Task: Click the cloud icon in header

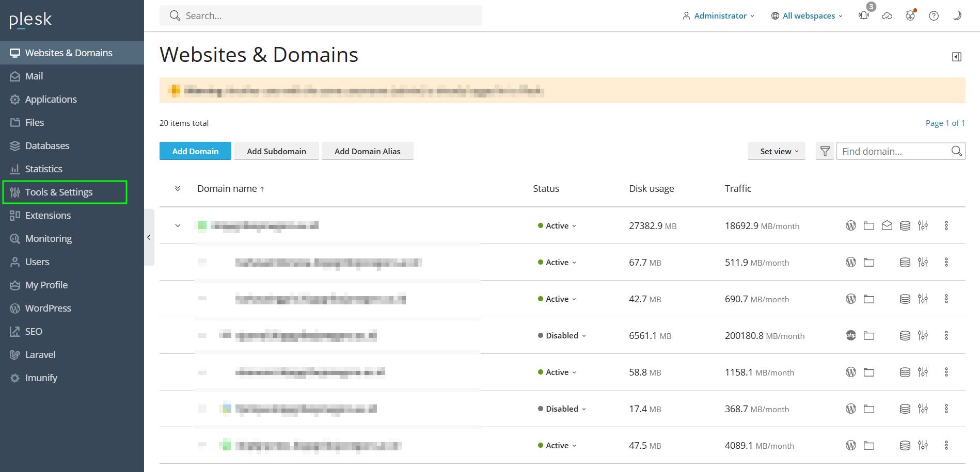Action: pyautogui.click(x=887, y=15)
